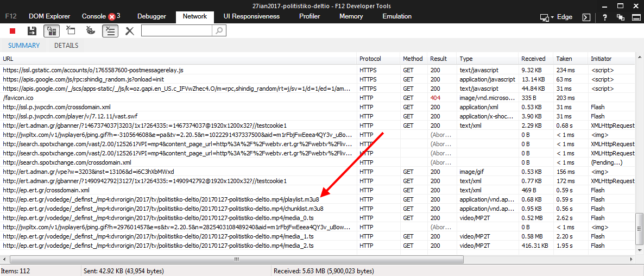Open the Memory tab
This screenshot has height=276, width=644.
(351, 16)
